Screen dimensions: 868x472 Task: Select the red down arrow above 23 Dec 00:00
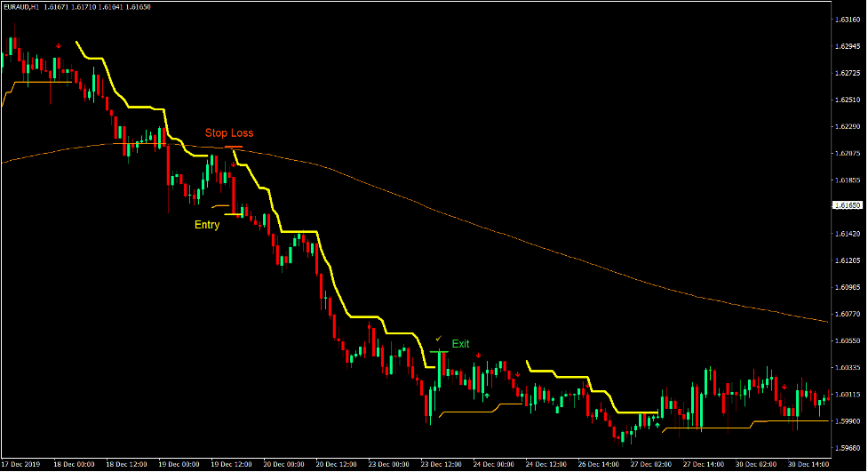pos(370,327)
